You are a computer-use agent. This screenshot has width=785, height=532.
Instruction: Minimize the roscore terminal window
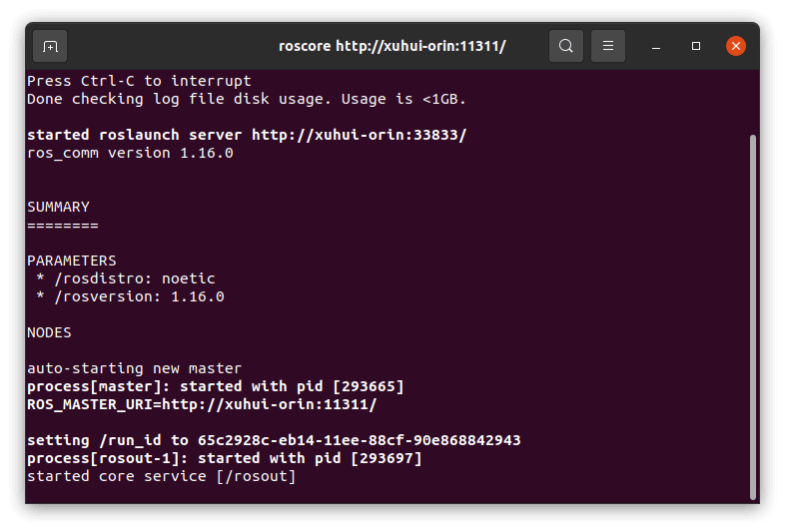(x=656, y=47)
